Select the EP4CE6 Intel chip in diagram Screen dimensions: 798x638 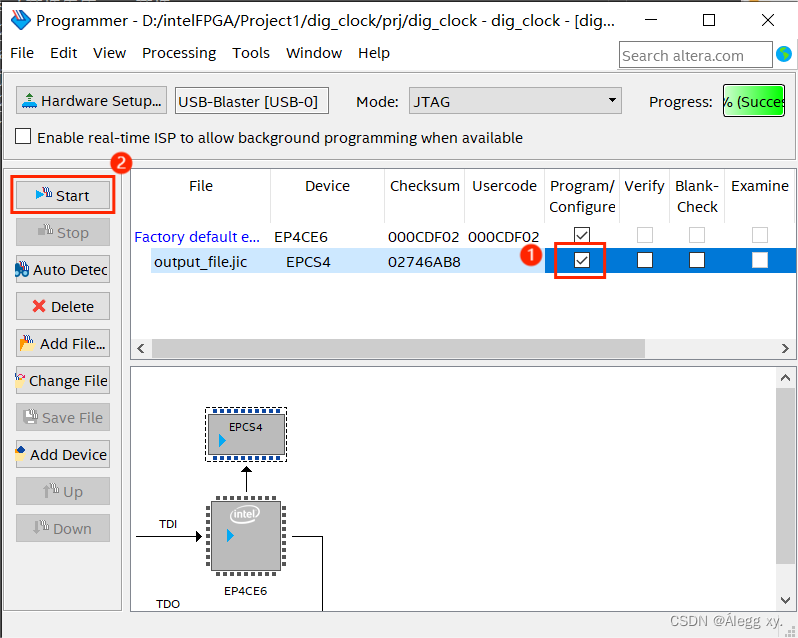[x=246, y=536]
